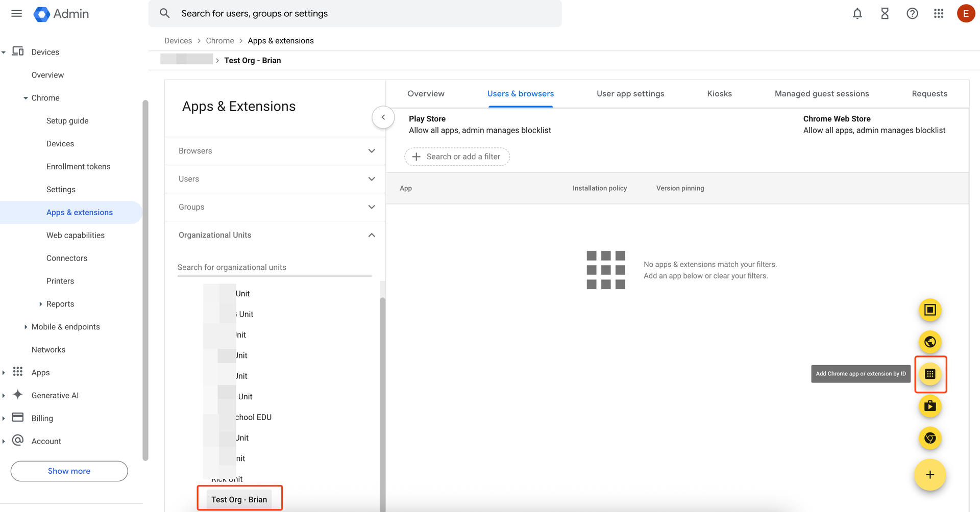Open Connectors in sidebar
Screen dimensions: 980x512
(x=67, y=258)
